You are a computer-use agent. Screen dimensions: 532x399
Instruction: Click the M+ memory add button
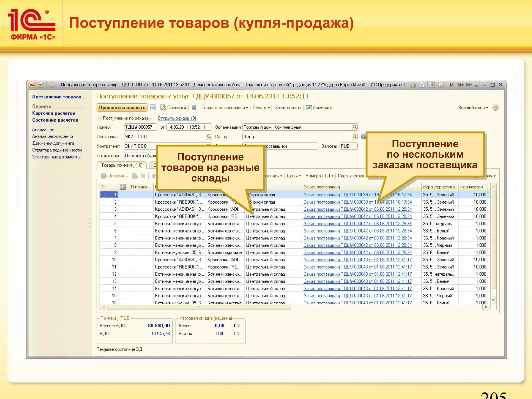pos(461,85)
